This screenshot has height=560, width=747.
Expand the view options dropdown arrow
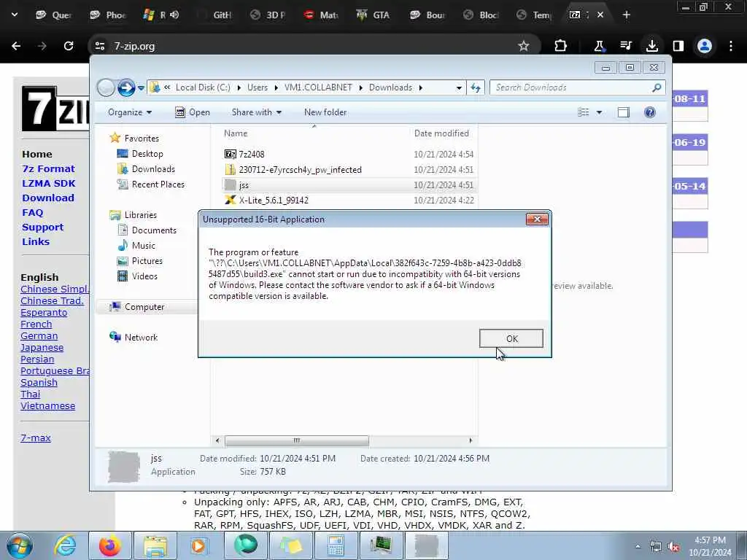point(600,112)
